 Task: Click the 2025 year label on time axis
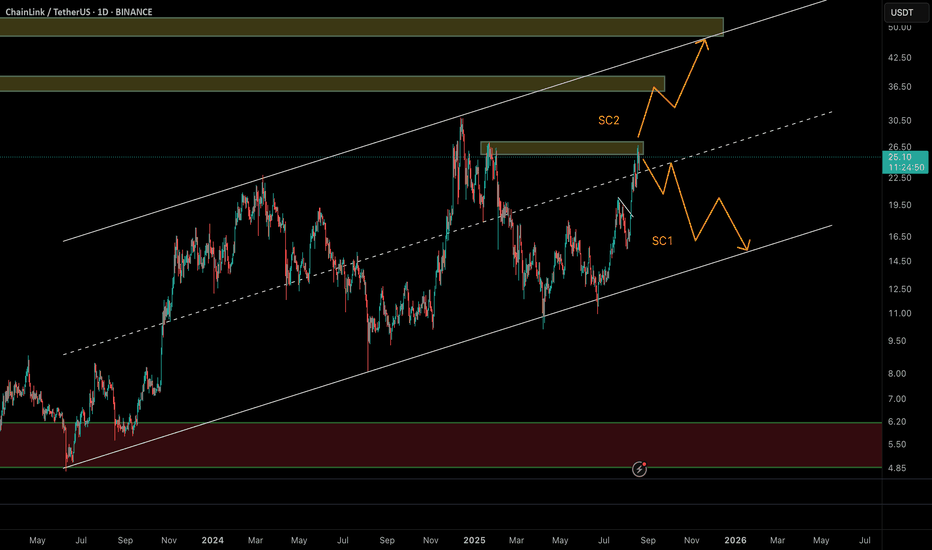(474, 540)
